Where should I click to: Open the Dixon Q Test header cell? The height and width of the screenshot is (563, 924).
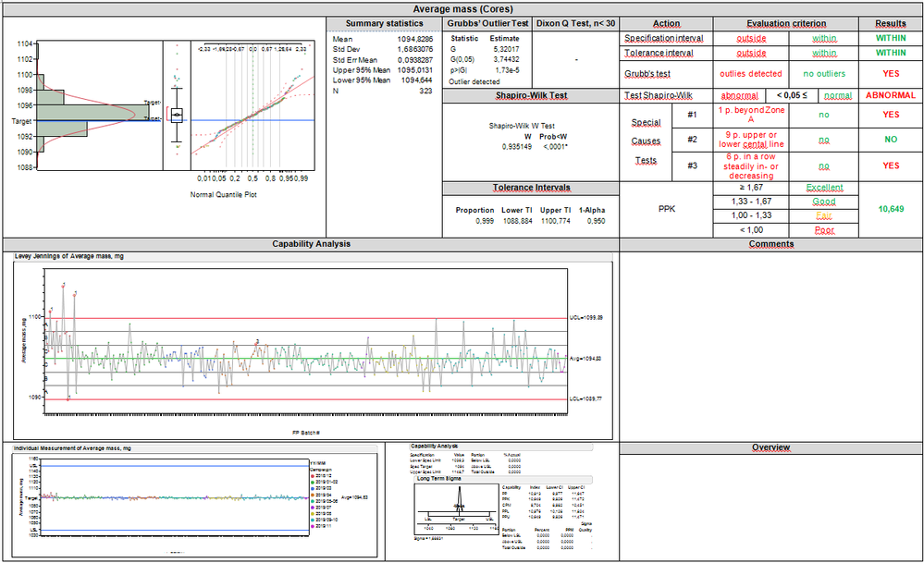pos(575,23)
